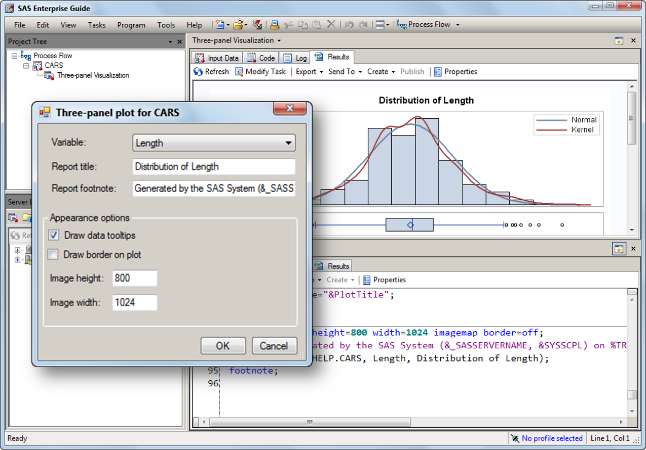Switch to the Input Data tab
This screenshot has width=646, height=450.
click(217, 58)
